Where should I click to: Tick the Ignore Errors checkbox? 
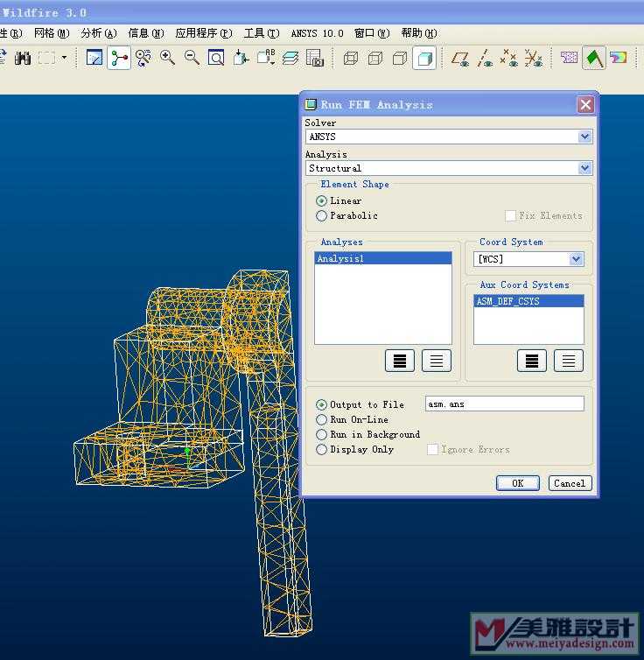pos(432,449)
